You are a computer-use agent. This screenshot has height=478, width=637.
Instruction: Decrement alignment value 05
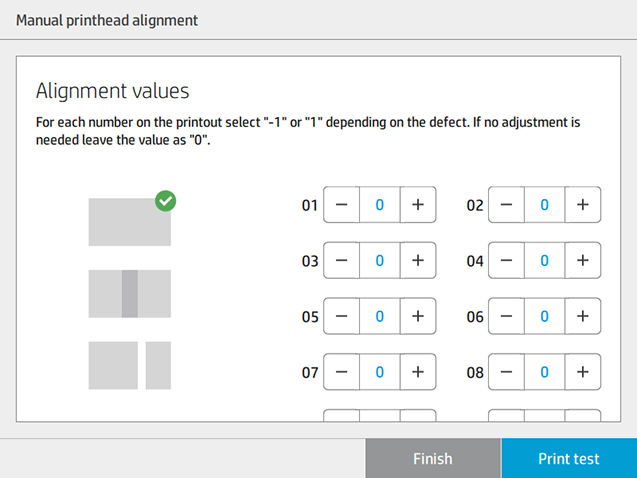(x=342, y=317)
